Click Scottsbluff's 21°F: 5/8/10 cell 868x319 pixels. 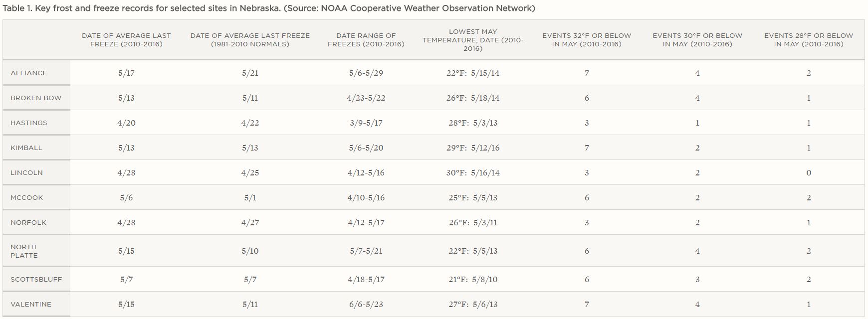click(x=473, y=279)
